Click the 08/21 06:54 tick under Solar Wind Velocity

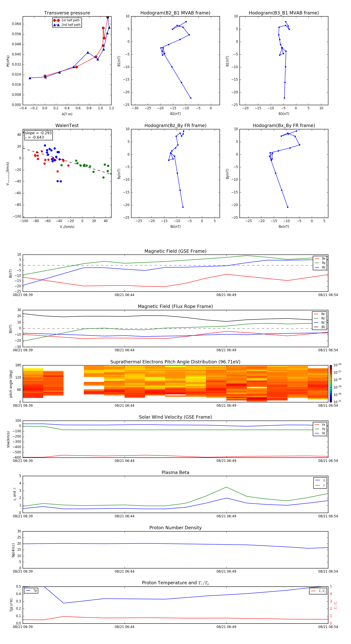(328, 461)
